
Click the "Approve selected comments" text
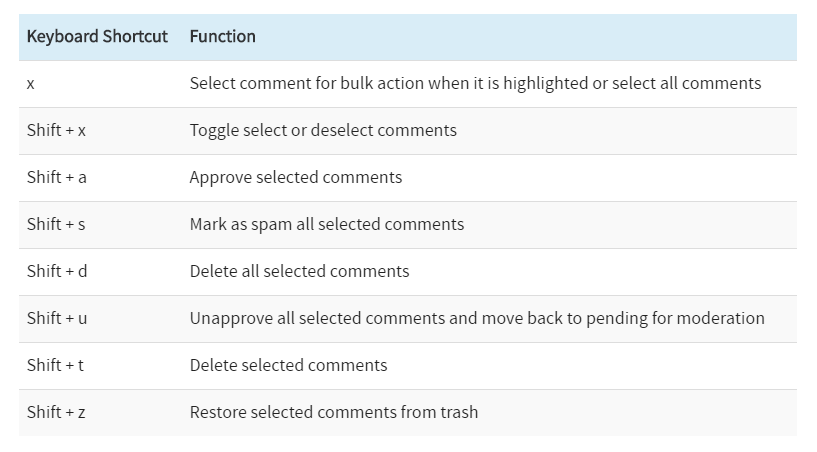[x=296, y=178]
